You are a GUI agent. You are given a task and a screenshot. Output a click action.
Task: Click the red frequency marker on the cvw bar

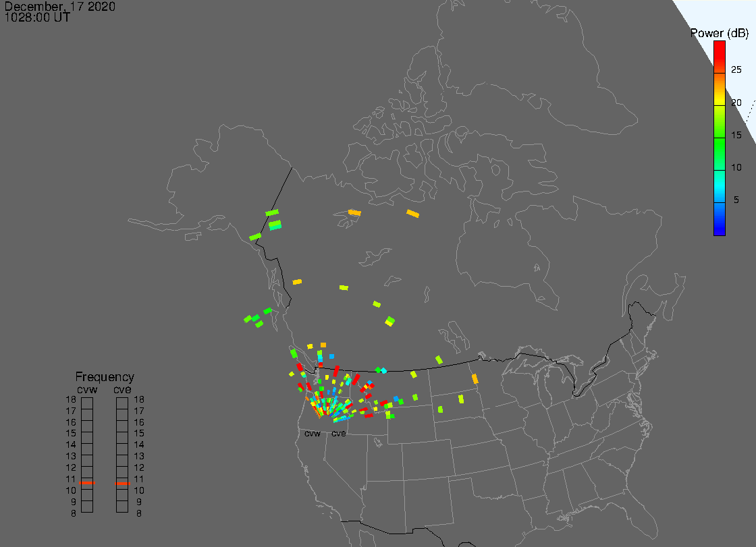pos(87,483)
